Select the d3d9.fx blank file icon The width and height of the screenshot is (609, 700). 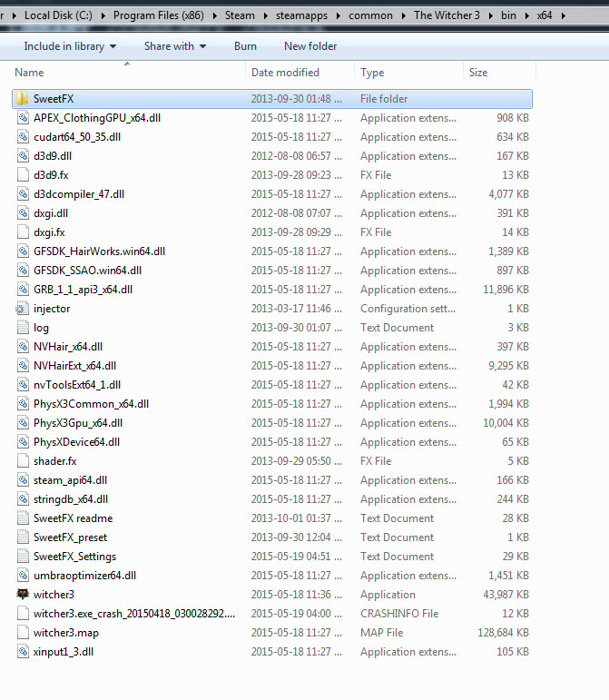point(23,175)
